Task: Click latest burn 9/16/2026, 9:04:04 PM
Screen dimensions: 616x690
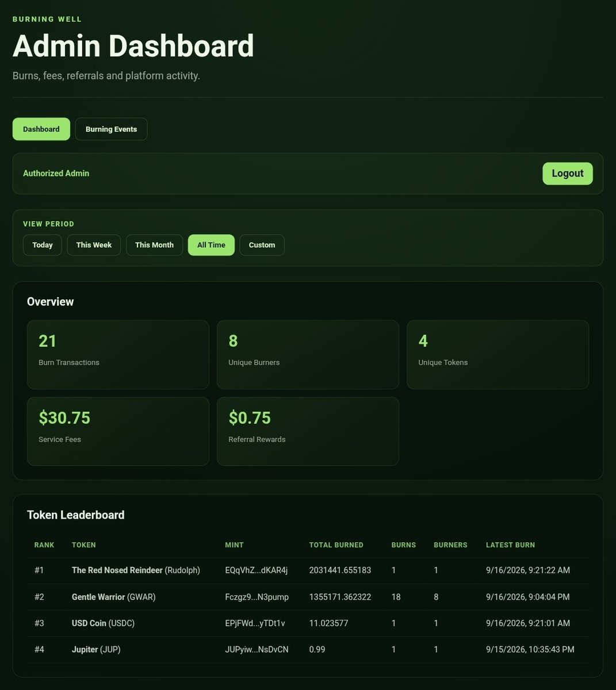Action: (x=528, y=597)
